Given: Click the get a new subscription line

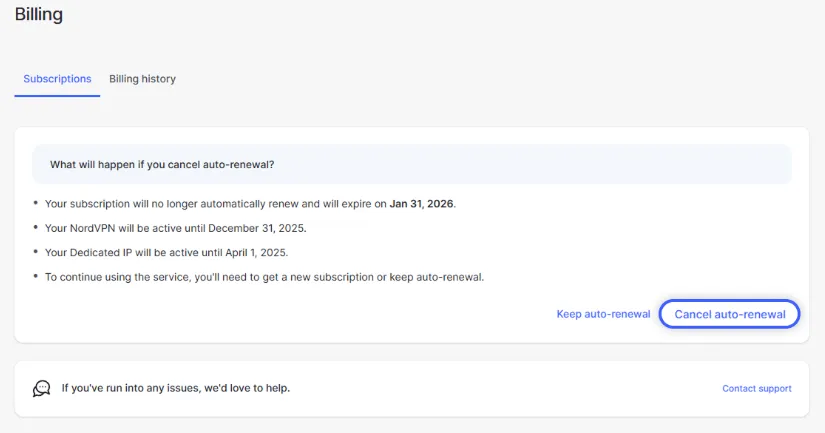Looking at the screenshot, I should 264,276.
